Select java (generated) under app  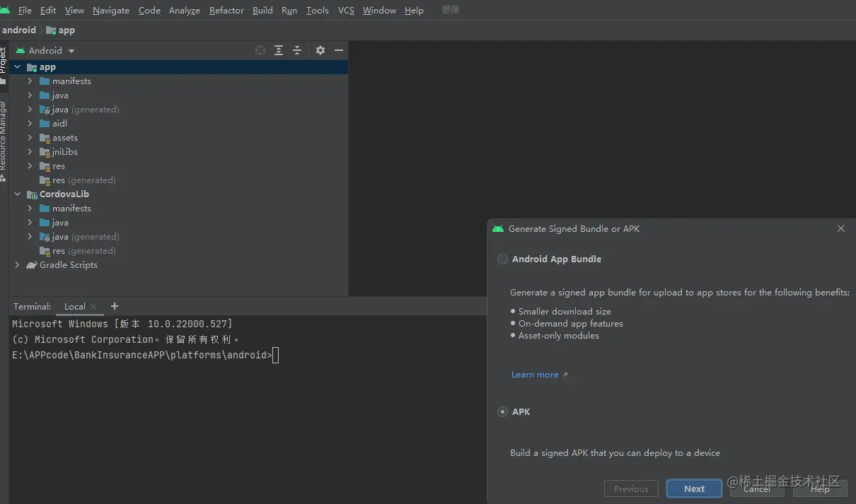click(x=85, y=110)
